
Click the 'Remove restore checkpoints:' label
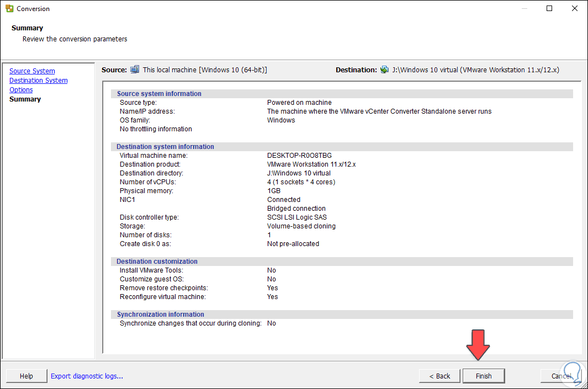point(164,288)
